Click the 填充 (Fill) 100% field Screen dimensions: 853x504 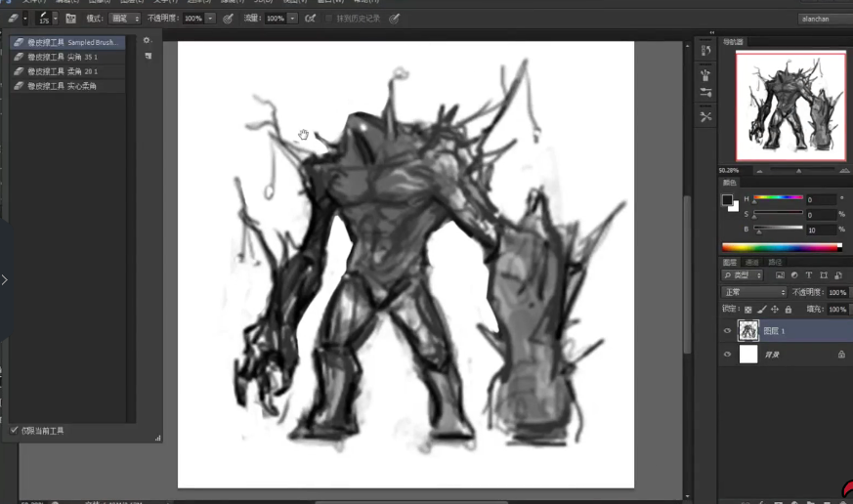[837, 310]
